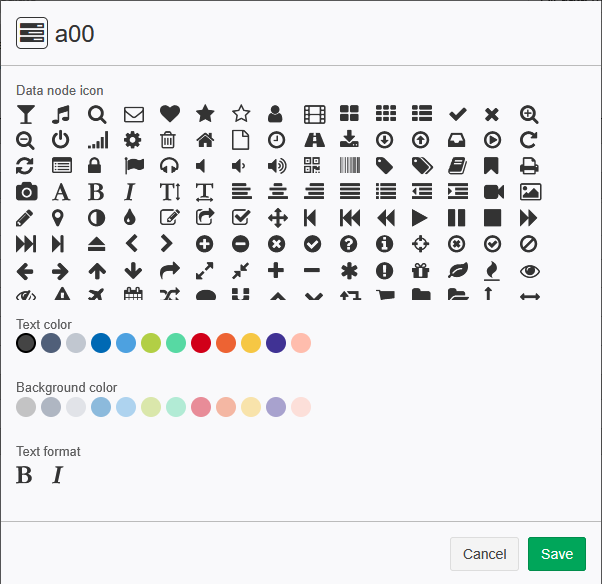Select the home house icon
This screenshot has width=602, height=584.
[x=205, y=140]
